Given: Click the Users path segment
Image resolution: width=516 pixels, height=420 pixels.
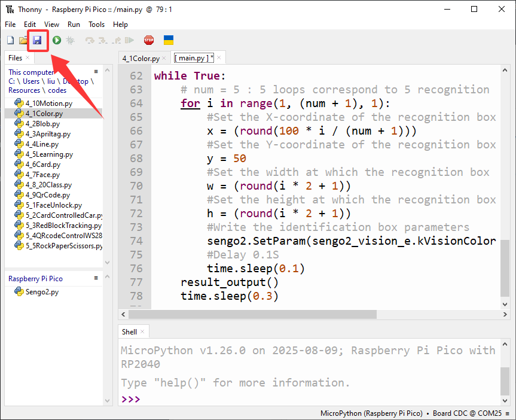Looking at the screenshot, I should click(x=31, y=81).
